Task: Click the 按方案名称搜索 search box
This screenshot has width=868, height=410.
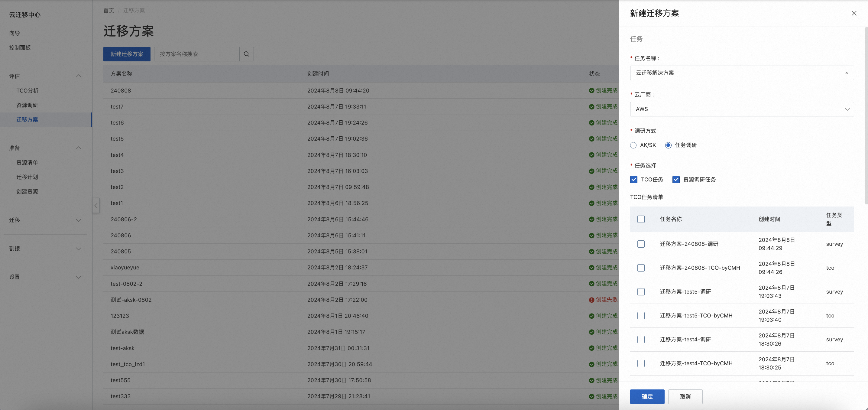Action: [197, 54]
